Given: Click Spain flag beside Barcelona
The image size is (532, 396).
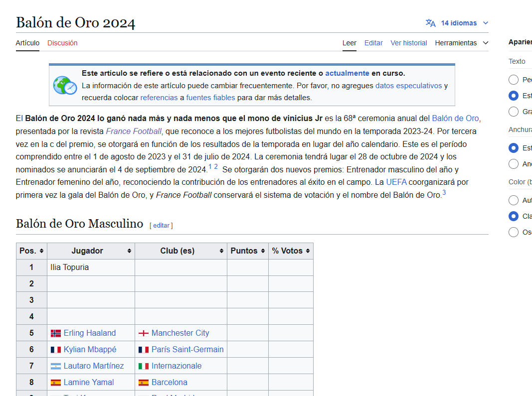Looking at the screenshot, I should coord(144,383).
